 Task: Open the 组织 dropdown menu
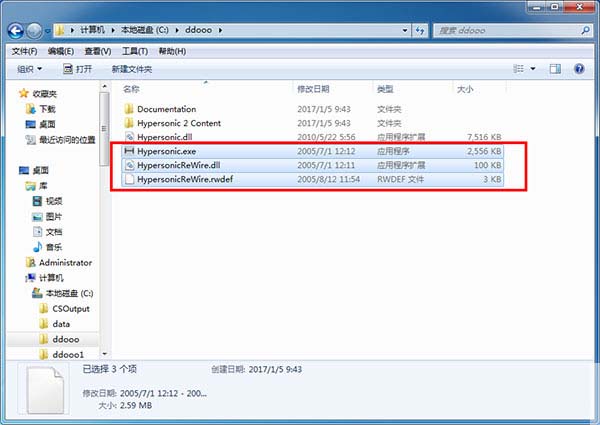pos(30,69)
